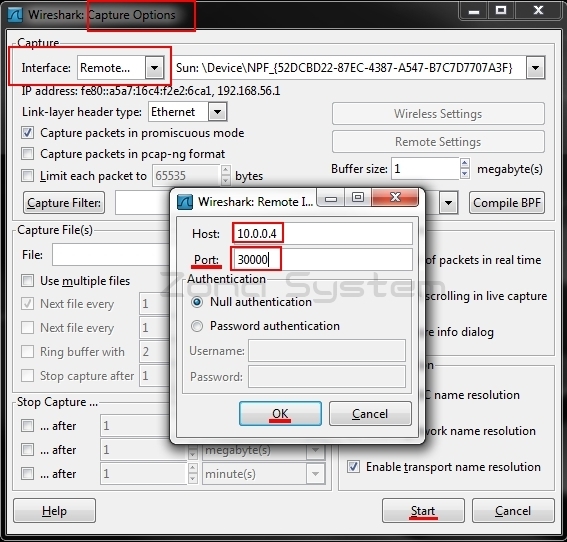This screenshot has width=567, height=542.
Task: Open Help for Capture Options
Action: 55,511
